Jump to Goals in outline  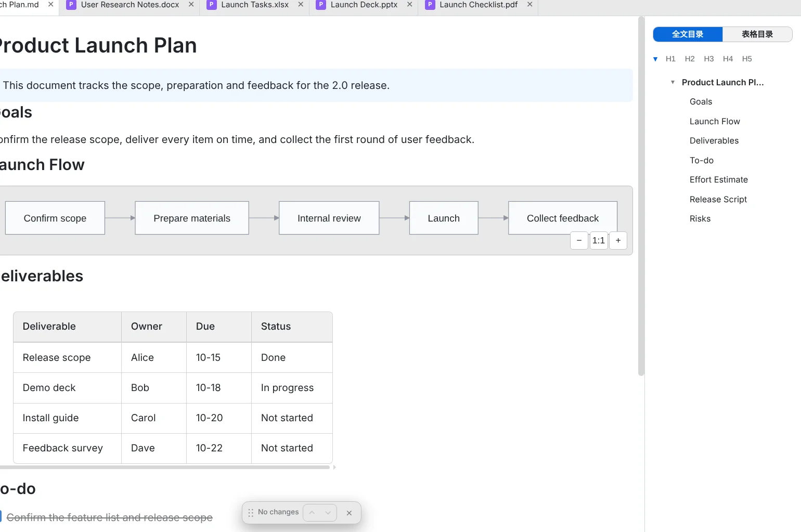[701, 102]
